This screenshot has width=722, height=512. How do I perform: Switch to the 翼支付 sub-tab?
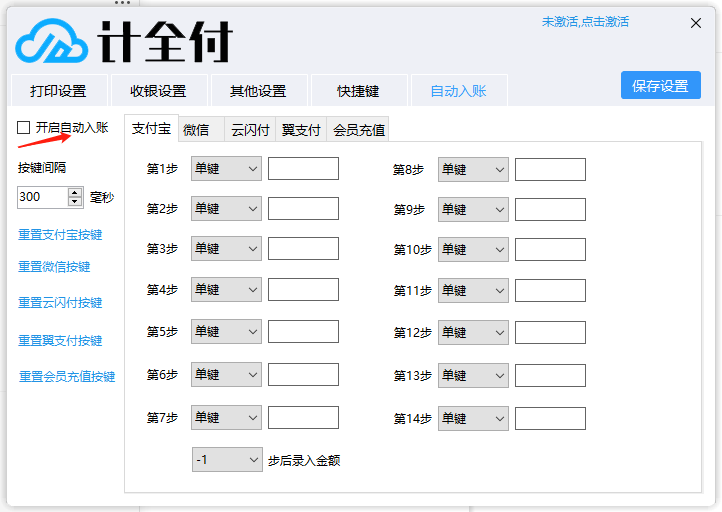point(301,130)
